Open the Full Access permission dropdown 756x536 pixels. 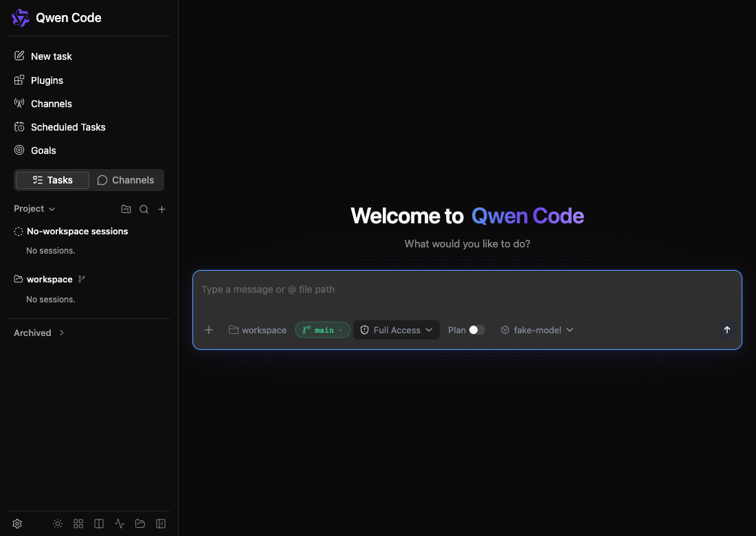[397, 330]
